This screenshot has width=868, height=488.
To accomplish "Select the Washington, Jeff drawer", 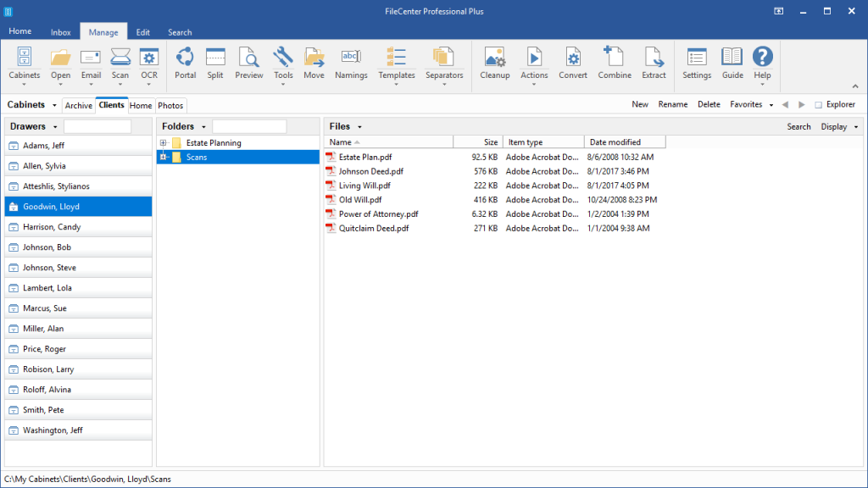I will click(78, 430).
